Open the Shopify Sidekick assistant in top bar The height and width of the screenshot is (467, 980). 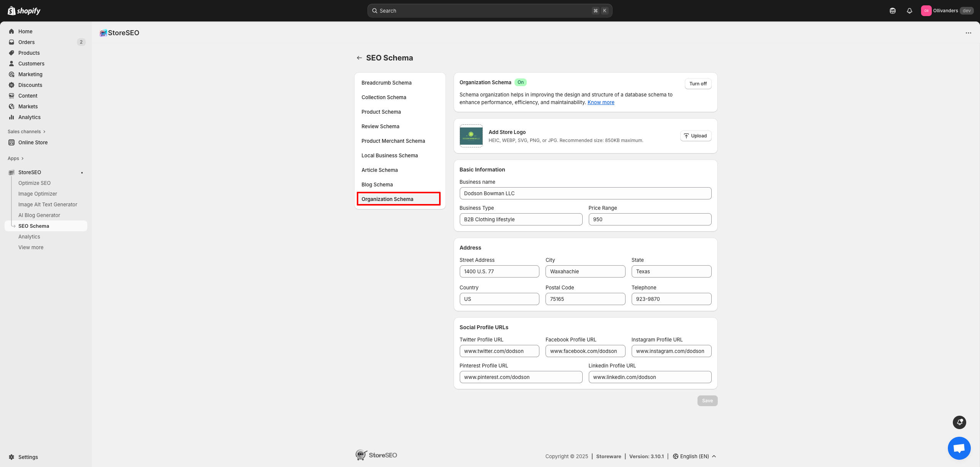pos(893,10)
